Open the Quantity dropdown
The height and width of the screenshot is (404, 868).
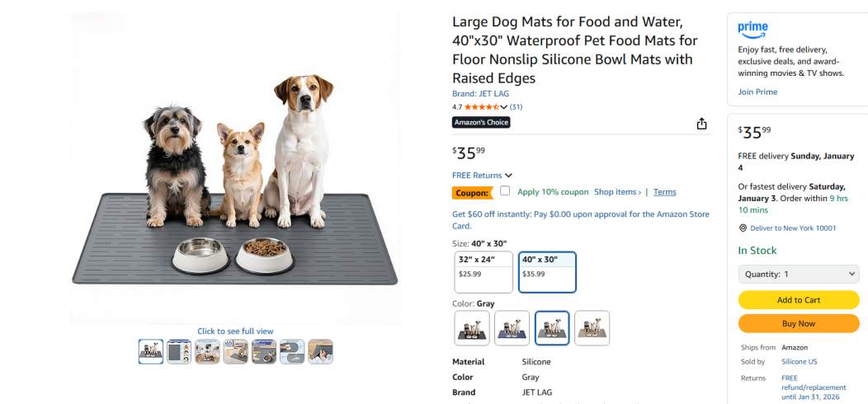(798, 274)
